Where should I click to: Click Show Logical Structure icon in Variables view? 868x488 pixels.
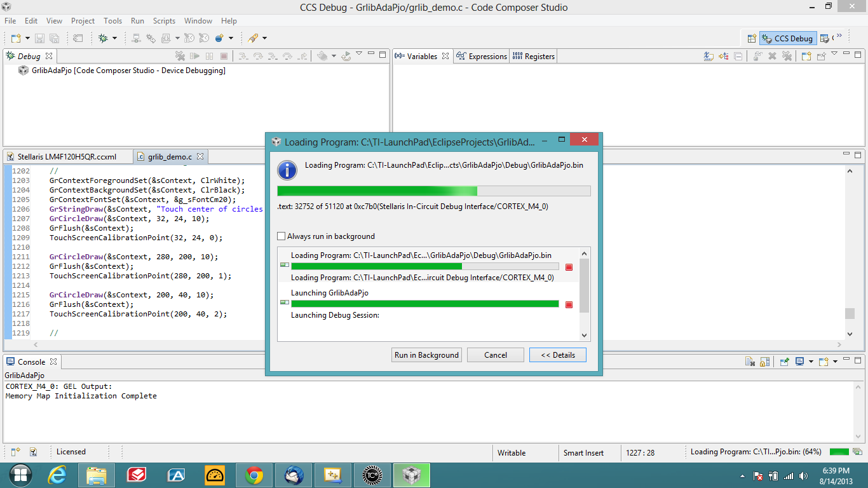click(723, 56)
